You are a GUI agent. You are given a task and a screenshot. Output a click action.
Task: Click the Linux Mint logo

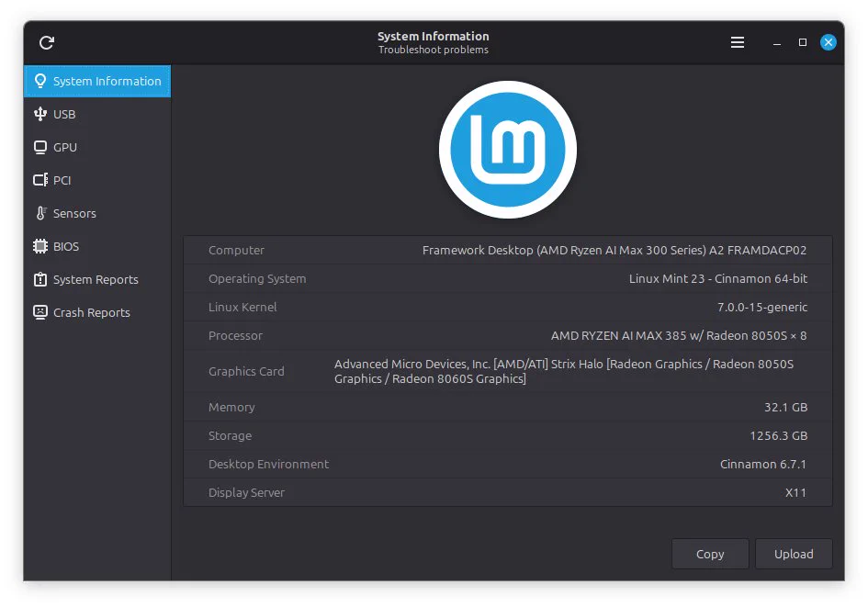pyautogui.click(x=508, y=150)
